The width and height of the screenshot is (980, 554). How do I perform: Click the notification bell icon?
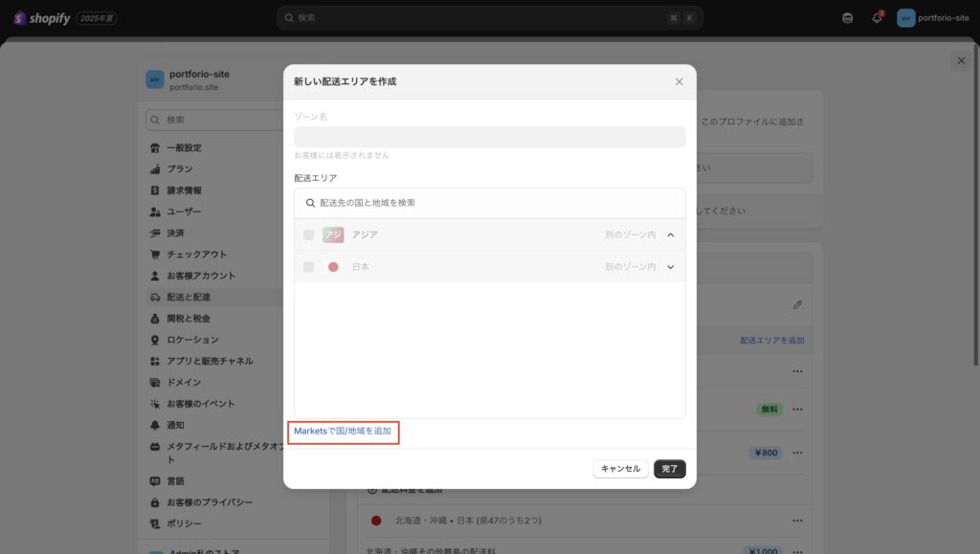tap(877, 18)
